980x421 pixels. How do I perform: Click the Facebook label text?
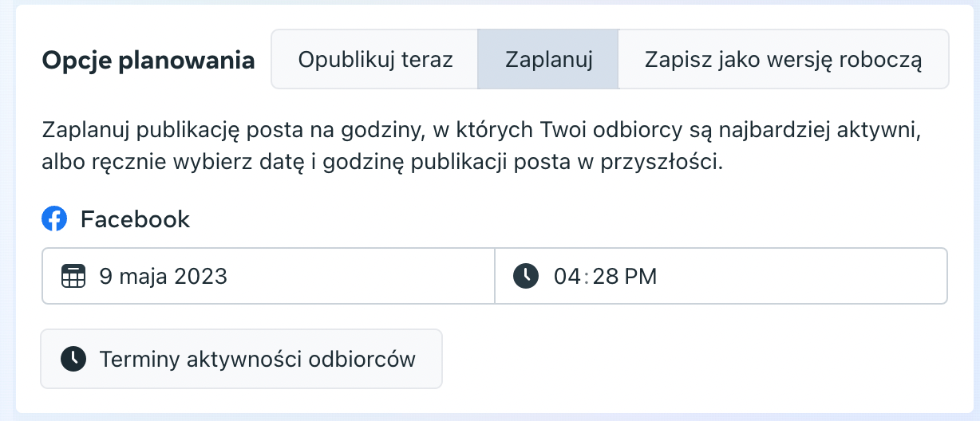(x=135, y=219)
